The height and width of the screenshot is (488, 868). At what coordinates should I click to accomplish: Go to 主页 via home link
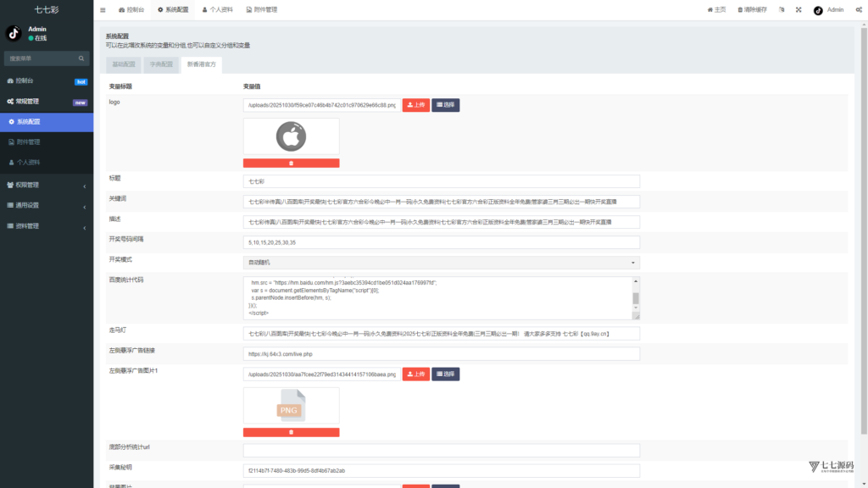click(716, 10)
